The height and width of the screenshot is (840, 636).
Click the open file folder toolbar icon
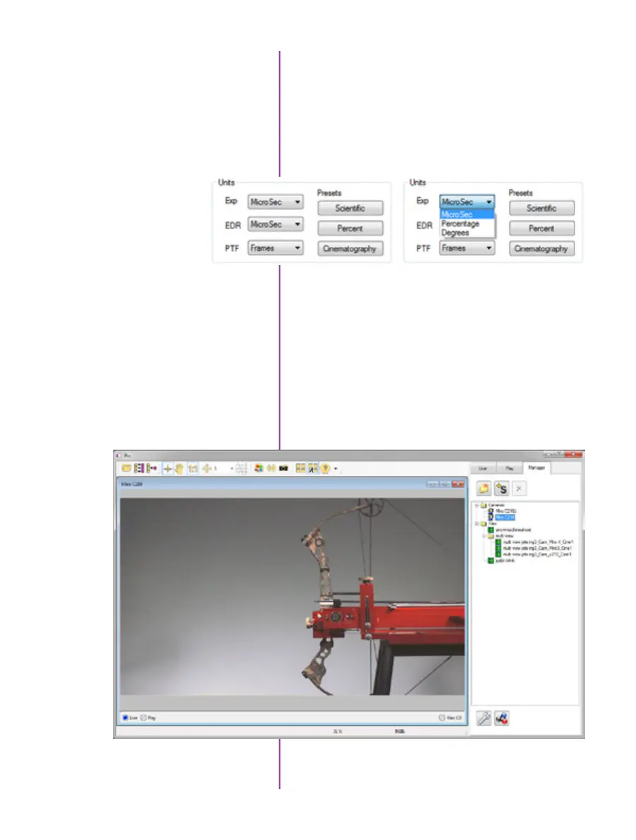coord(126,468)
